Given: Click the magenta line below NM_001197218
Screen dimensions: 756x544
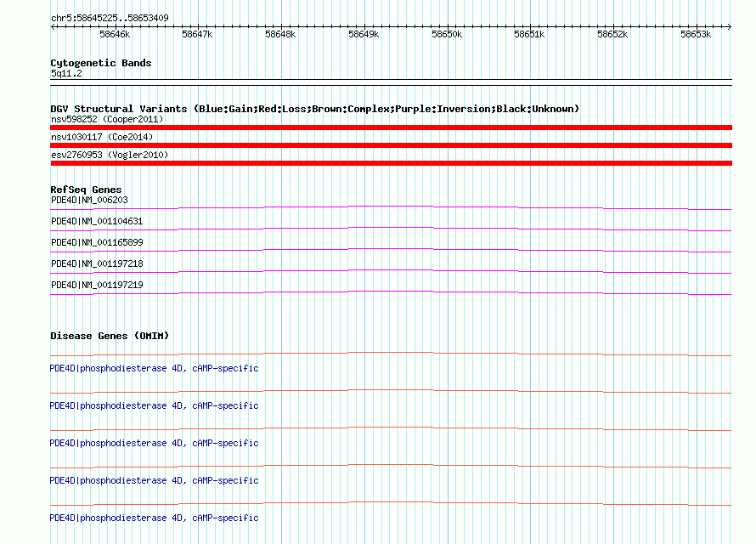Looking at the screenshot, I should tap(391, 270).
